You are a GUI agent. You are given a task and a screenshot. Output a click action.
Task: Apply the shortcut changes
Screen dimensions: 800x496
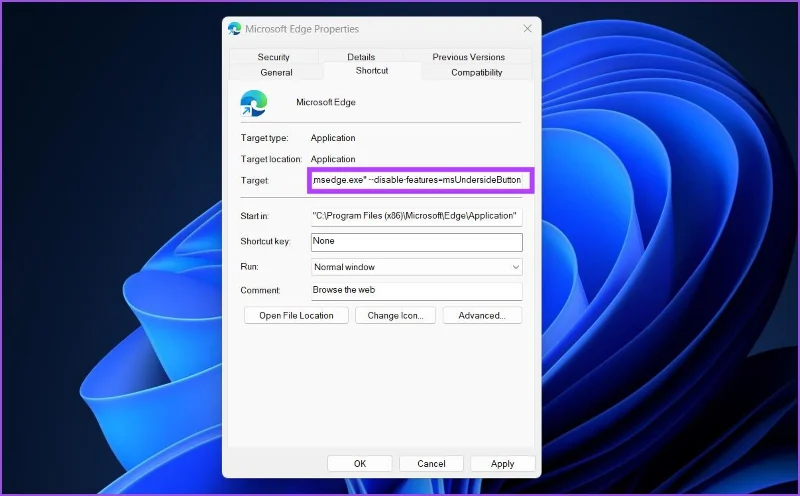pyautogui.click(x=503, y=463)
